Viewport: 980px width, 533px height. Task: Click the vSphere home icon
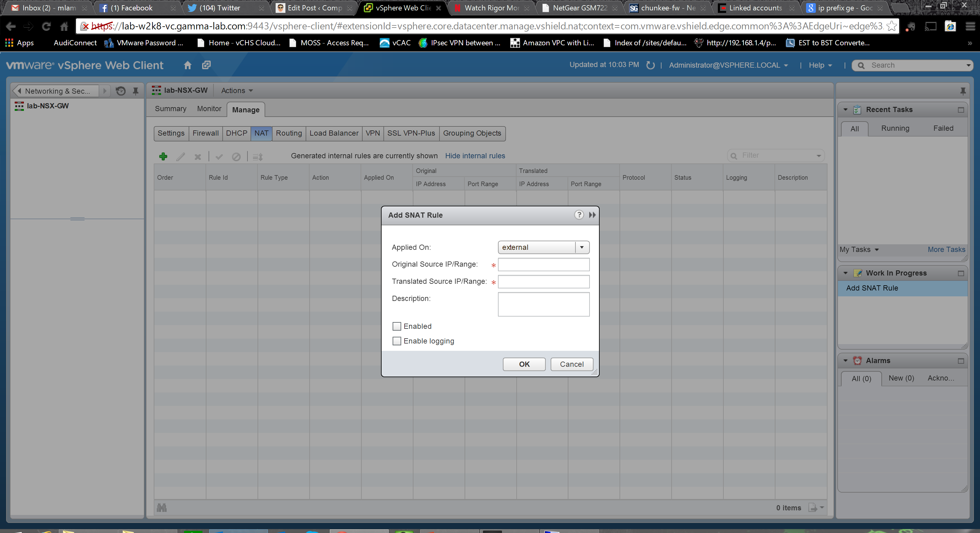[x=187, y=65]
